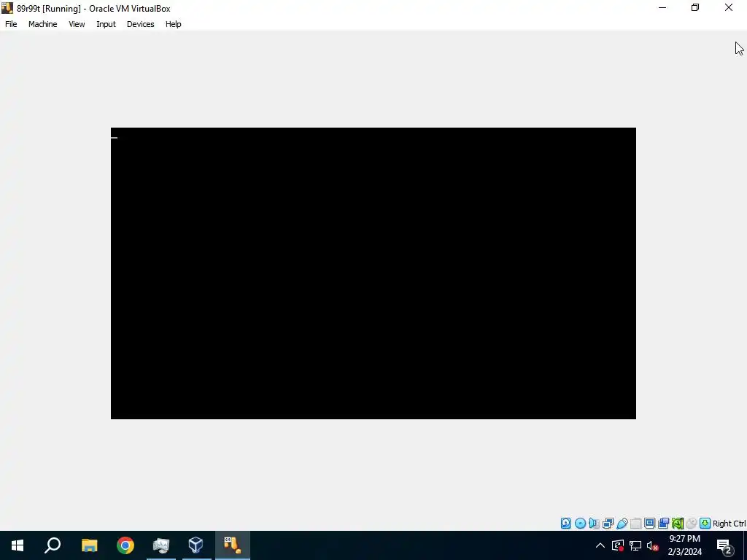747x560 pixels.
Task: Click the green CPU virtualization indicator
Action: click(x=677, y=524)
